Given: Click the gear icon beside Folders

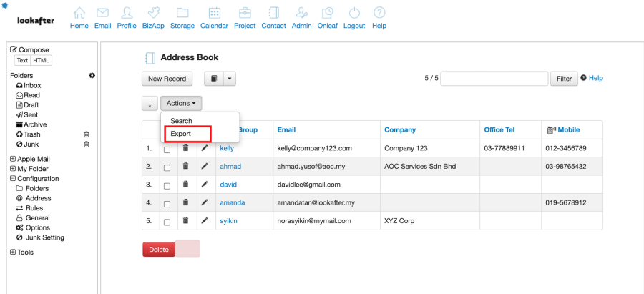Looking at the screenshot, I should click(x=92, y=75).
